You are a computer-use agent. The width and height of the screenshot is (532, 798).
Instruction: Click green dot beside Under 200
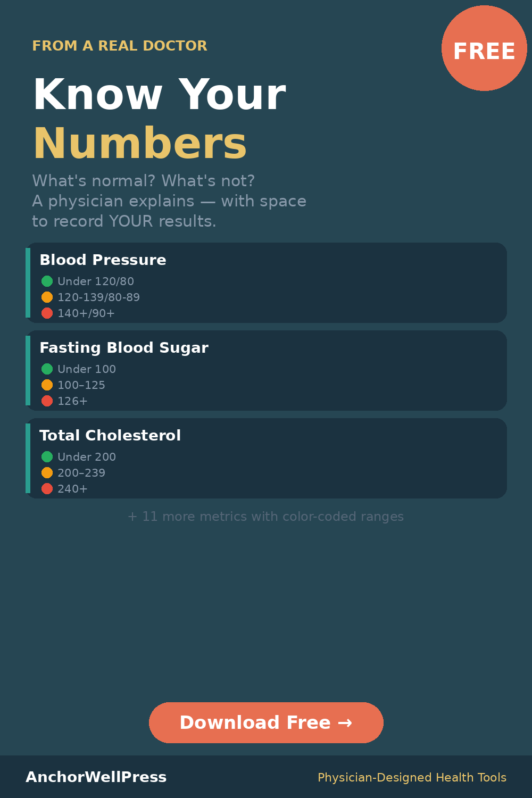[x=47, y=456]
